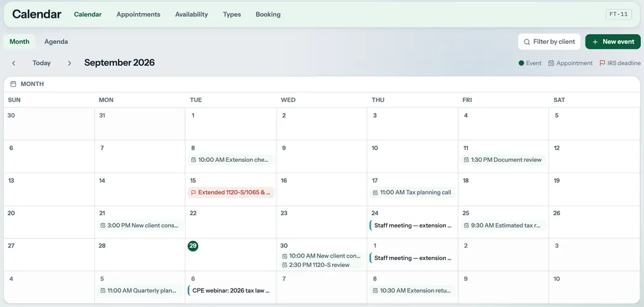Click the WED column header
Viewport: 644px width, 307px height.
(288, 100)
